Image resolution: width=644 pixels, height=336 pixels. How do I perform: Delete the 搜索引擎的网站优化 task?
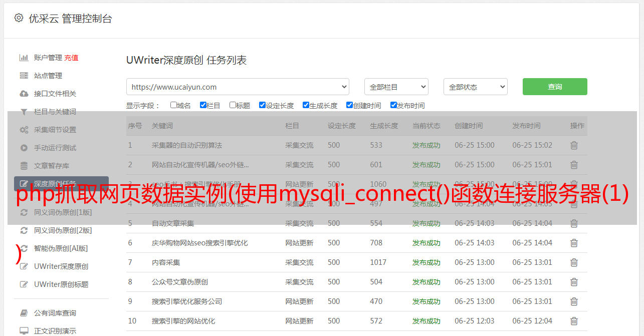574,321
